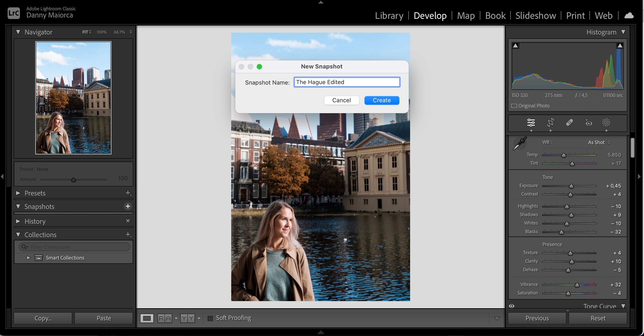644x336 pixels.
Task: Switch to the Library module
Action: click(389, 15)
